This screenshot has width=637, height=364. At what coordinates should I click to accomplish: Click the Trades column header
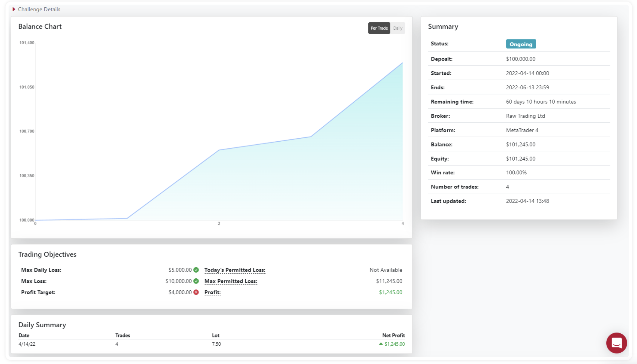(123, 336)
